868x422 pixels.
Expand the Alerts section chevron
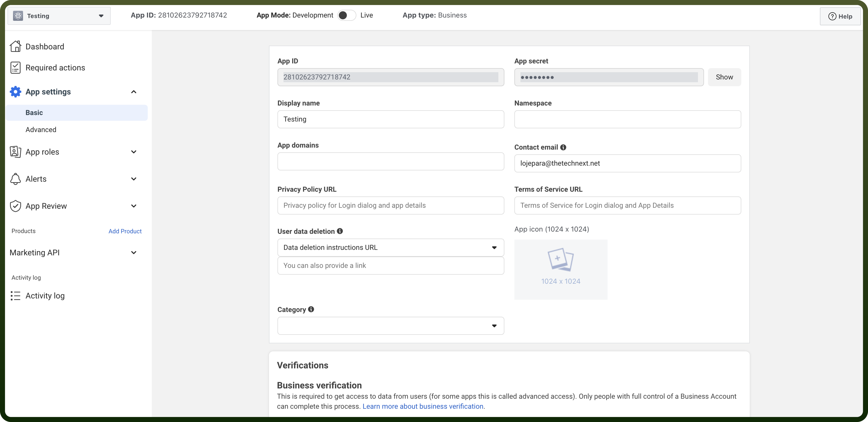[134, 179]
